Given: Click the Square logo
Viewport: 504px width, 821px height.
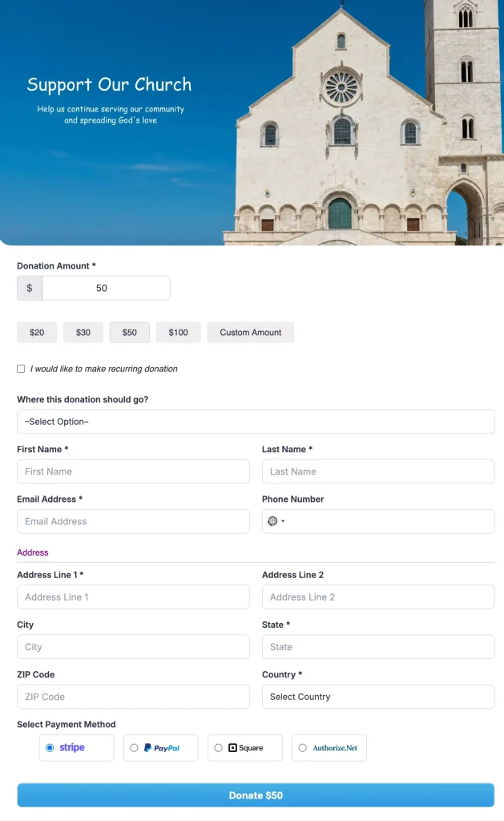Looking at the screenshot, I should click(x=246, y=748).
